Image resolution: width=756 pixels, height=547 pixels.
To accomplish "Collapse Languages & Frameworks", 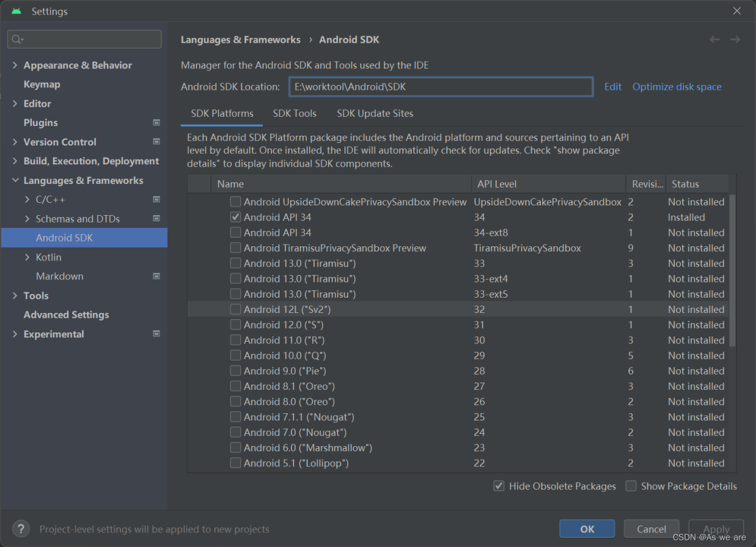I will (15, 180).
